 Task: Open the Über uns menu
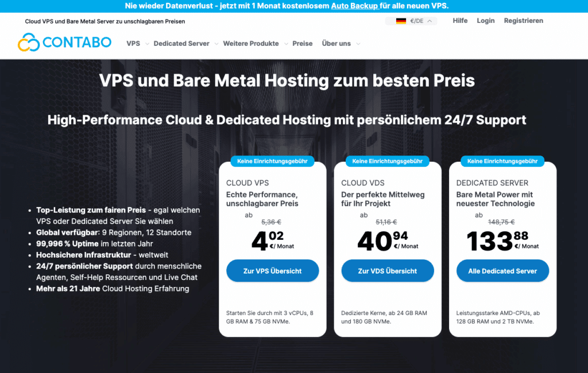(x=336, y=44)
